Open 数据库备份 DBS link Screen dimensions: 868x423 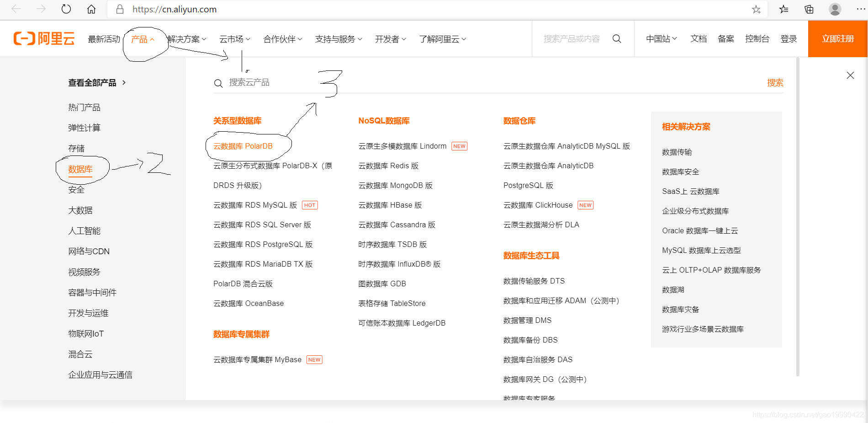coord(530,340)
